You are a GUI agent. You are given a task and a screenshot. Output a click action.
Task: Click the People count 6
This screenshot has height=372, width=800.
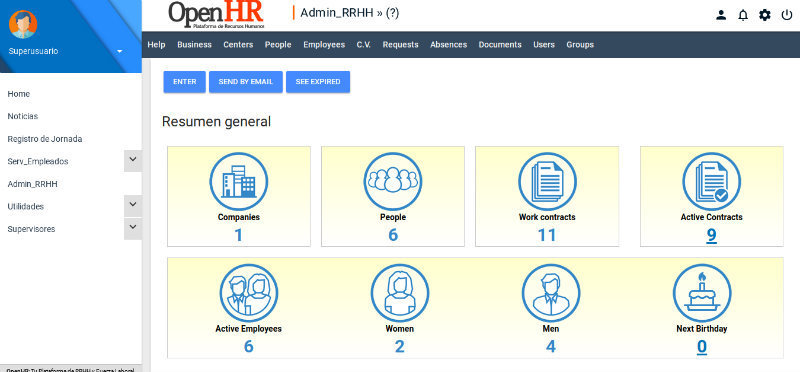tap(393, 235)
